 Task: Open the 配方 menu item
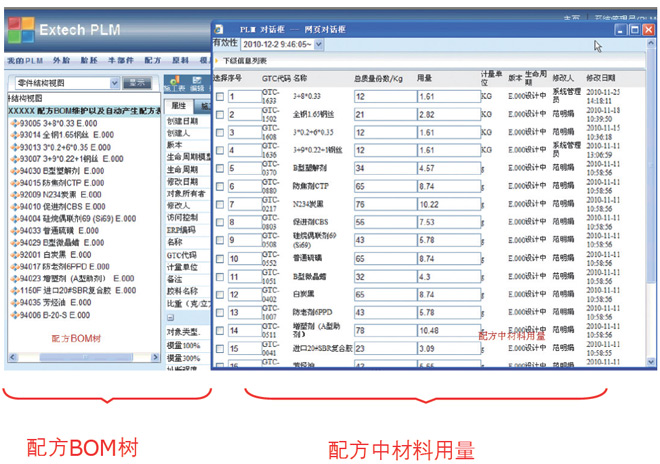point(150,61)
